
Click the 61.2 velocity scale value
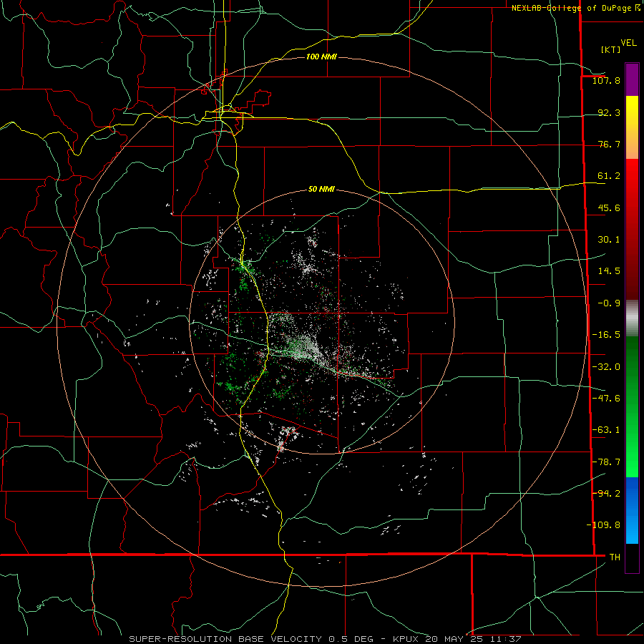pyautogui.click(x=609, y=176)
